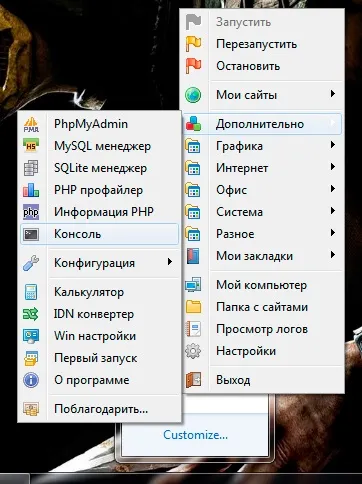Click the wrench configuration icon
Image resolution: width=362 pixels, height=484 pixels.
31,263
